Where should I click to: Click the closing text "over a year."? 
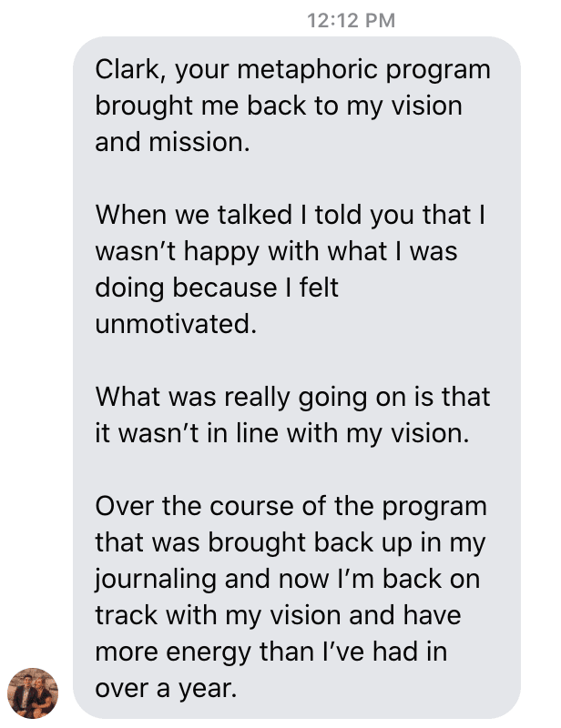166,688
